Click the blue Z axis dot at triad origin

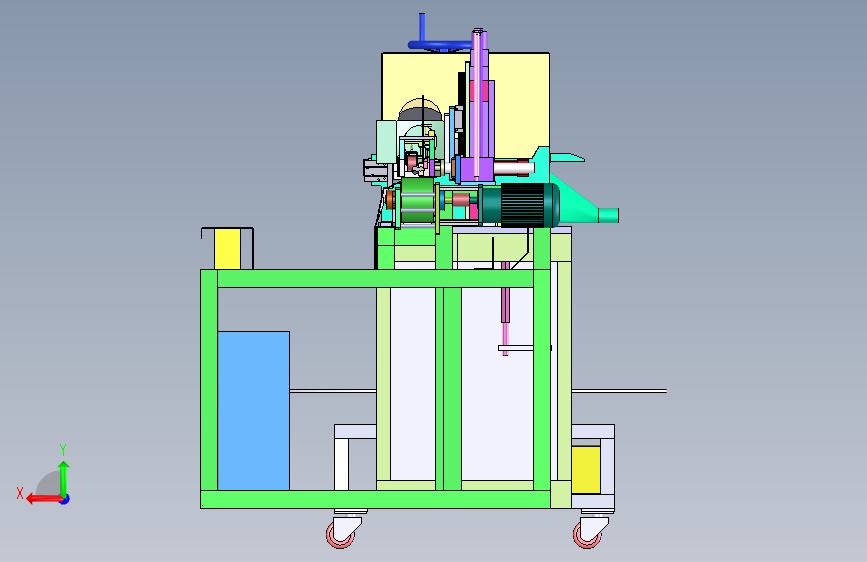tap(65, 499)
